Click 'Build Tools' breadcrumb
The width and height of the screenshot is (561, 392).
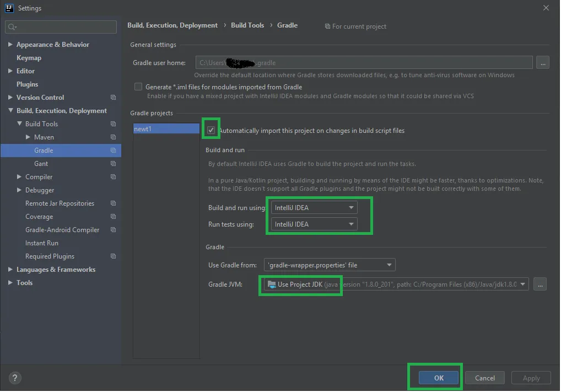[x=247, y=25]
